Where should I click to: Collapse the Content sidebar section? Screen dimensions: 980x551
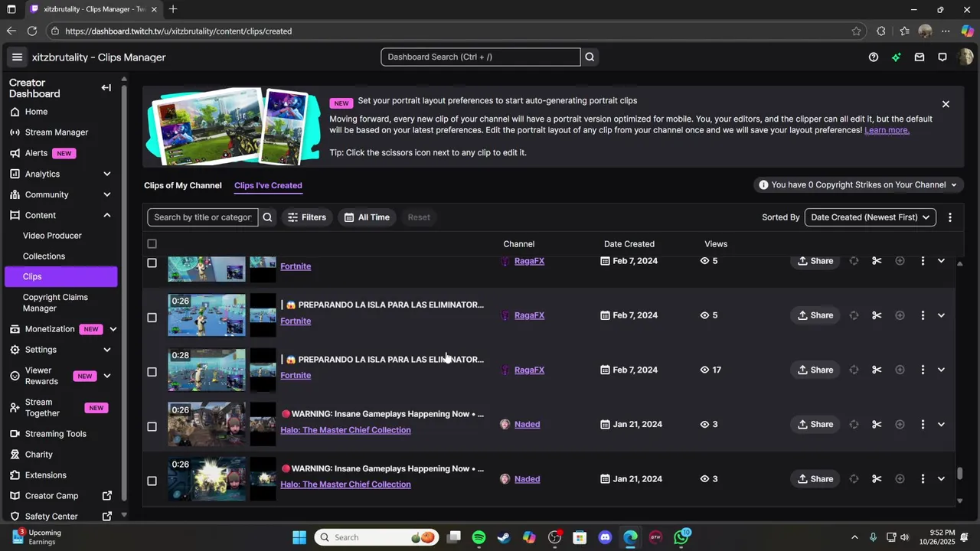(106, 215)
